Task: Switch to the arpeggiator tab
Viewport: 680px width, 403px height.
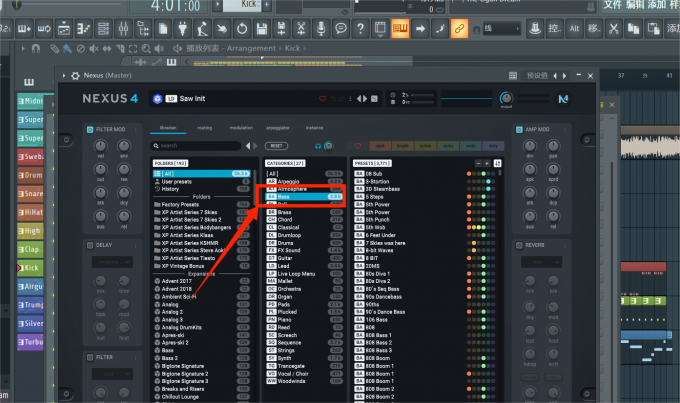Action: [278, 128]
